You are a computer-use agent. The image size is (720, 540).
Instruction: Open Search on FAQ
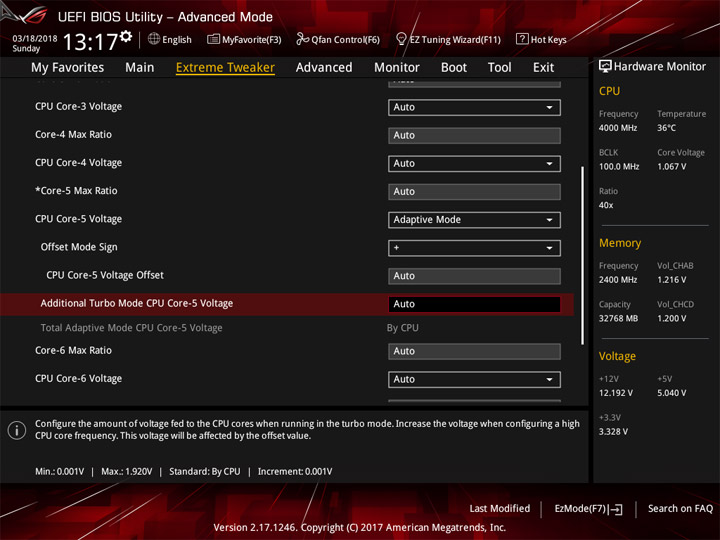(x=680, y=508)
